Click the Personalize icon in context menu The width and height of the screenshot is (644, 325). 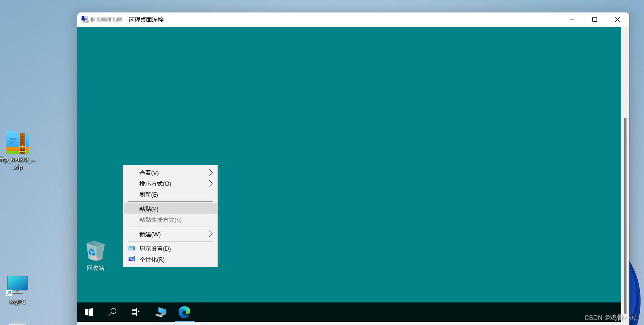tap(132, 259)
